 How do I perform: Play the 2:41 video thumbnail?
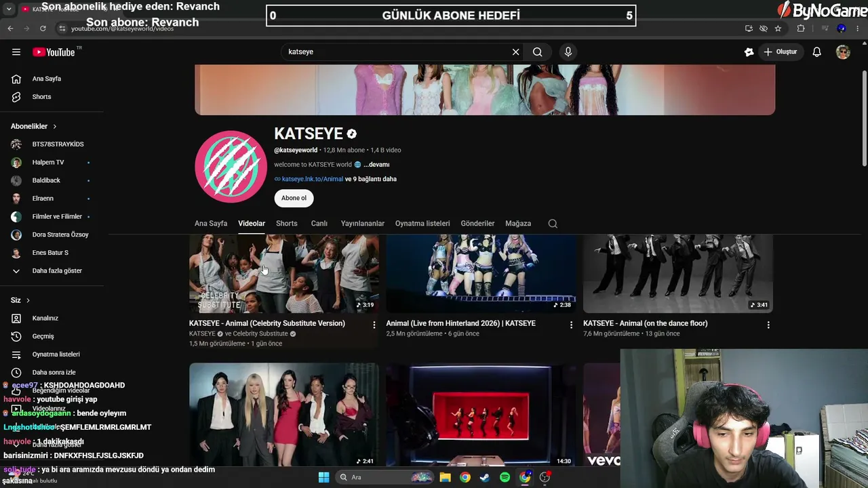tap(284, 415)
